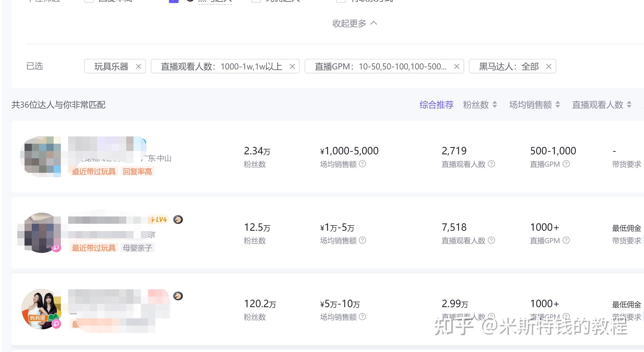This screenshot has height=352, width=644.
Task: Remove the 直播观看人数 filter tag
Action: point(292,66)
